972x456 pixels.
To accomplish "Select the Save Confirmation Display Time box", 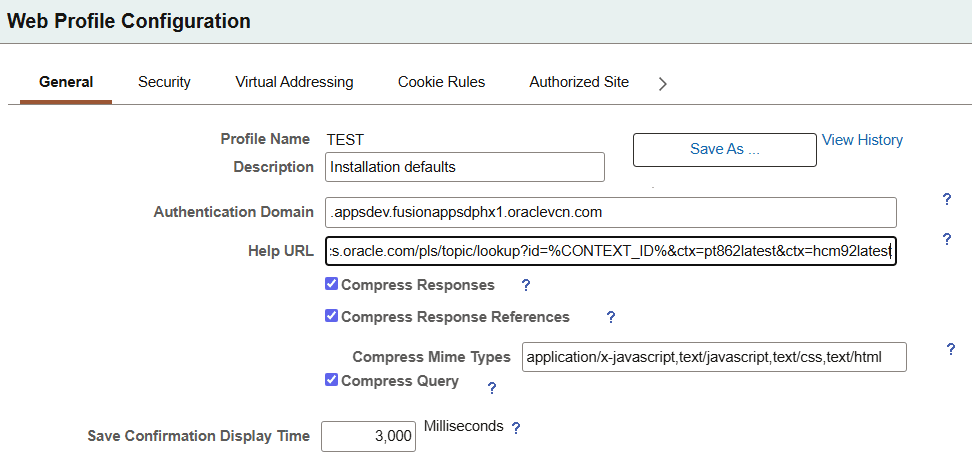I will coord(368,436).
